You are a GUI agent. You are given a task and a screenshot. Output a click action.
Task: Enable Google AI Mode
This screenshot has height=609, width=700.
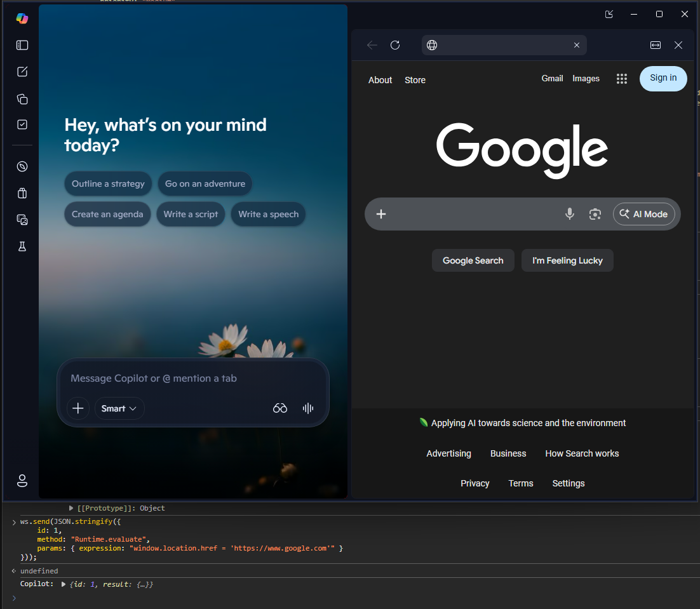(x=643, y=214)
